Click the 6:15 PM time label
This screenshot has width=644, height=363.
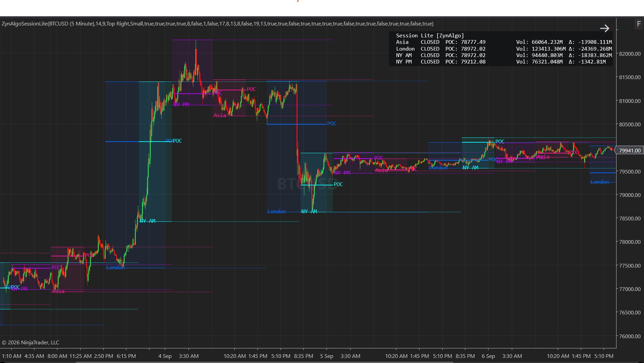[126, 356]
